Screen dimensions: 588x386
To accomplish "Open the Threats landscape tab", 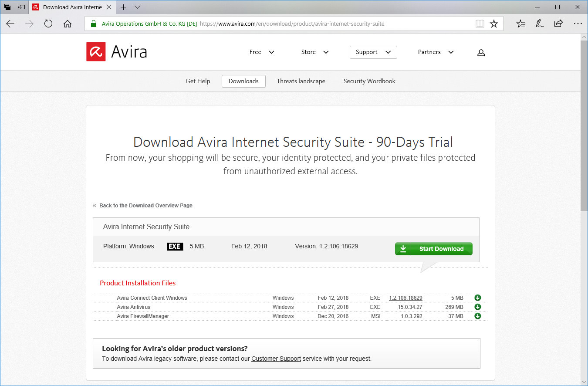I will click(301, 81).
